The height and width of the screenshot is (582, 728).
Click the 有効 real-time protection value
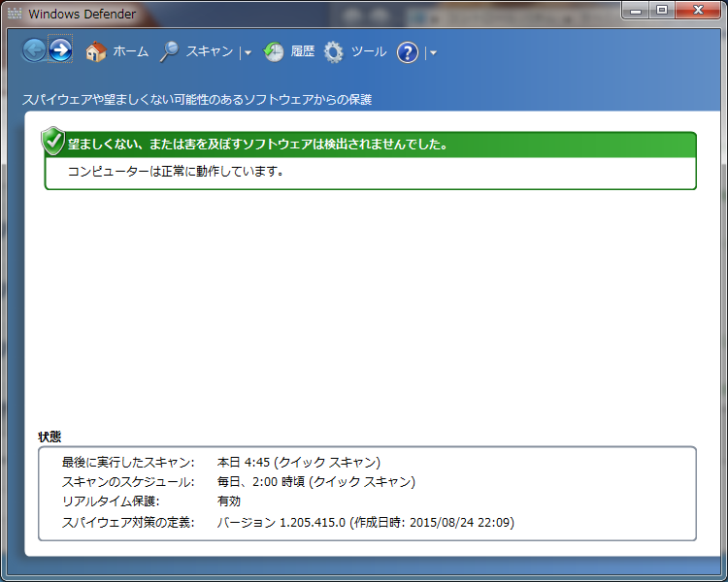click(228, 501)
